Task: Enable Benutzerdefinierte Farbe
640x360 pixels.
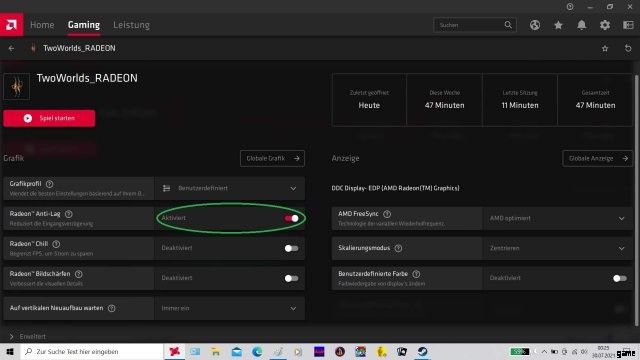Action: (x=620, y=278)
